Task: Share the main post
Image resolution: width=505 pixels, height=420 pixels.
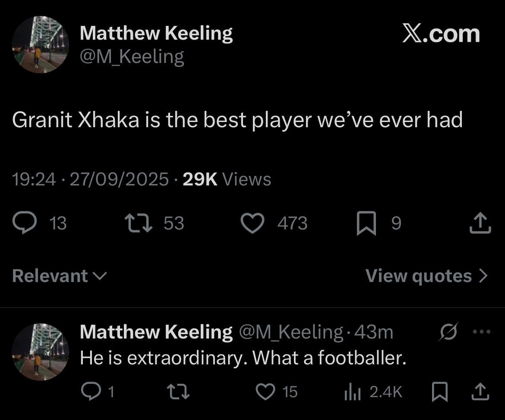Action: tap(480, 223)
